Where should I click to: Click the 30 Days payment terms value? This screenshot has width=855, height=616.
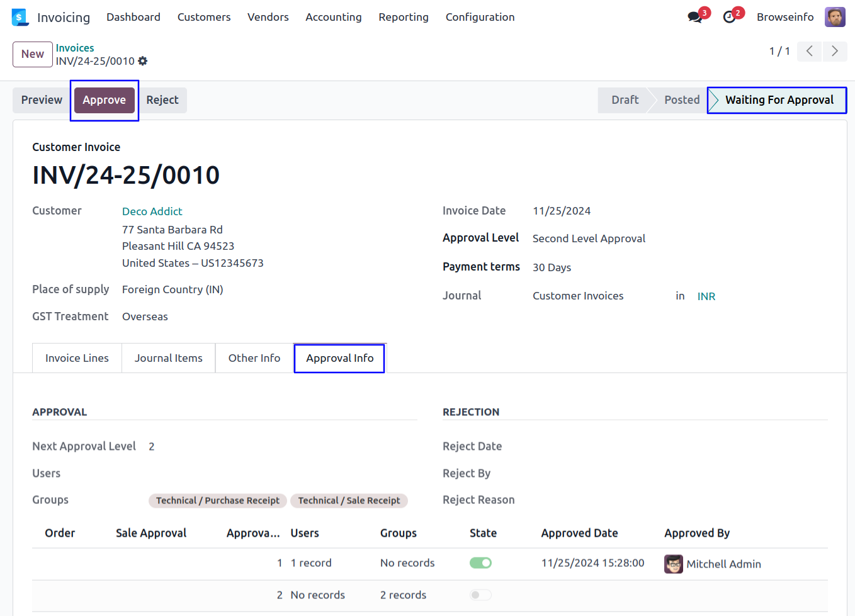pos(552,267)
